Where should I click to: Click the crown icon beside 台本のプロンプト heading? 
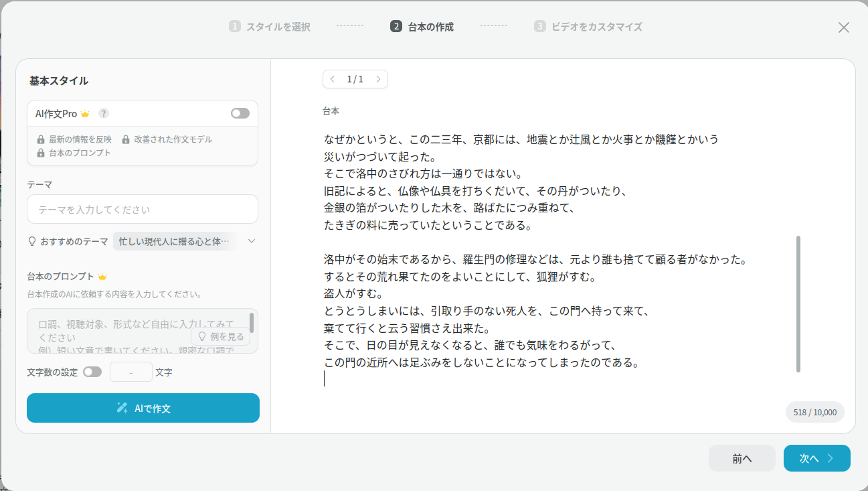point(102,277)
